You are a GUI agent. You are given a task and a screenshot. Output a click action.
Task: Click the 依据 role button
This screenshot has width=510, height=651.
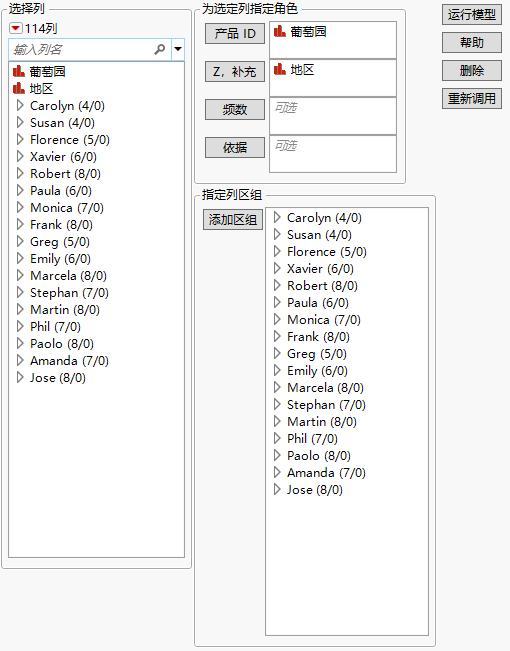235,148
